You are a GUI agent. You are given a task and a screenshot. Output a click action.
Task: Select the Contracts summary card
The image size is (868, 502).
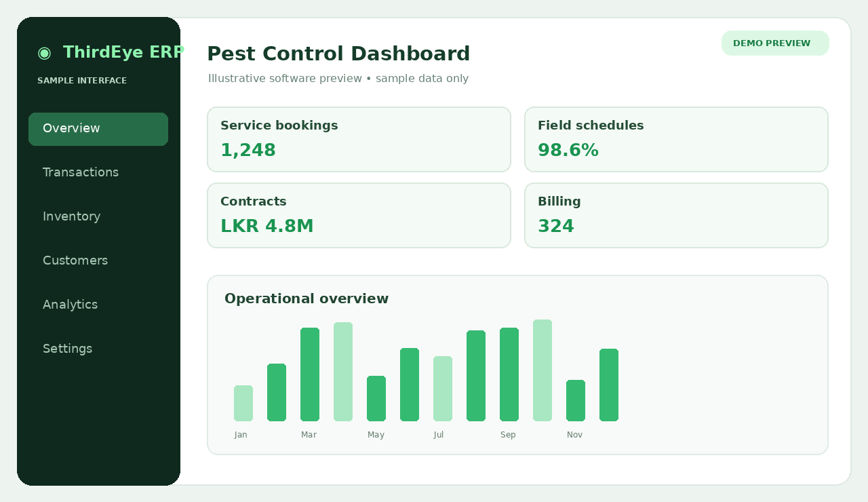pyautogui.click(x=359, y=215)
